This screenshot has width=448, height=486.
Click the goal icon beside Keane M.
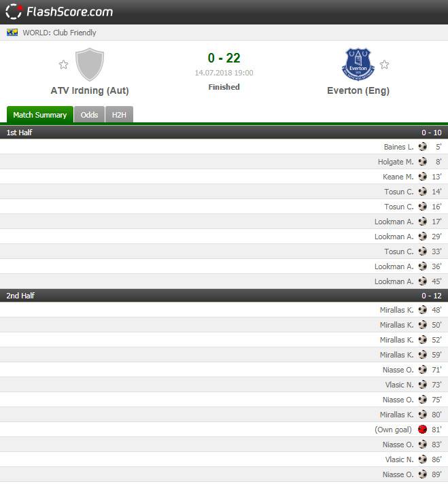point(423,177)
